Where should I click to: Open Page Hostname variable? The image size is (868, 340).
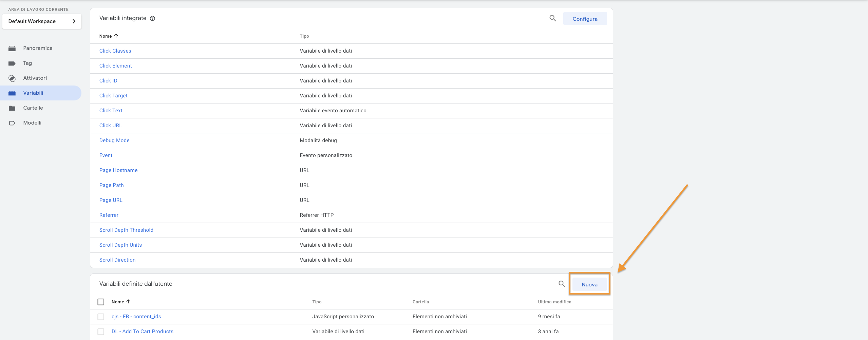coord(118,170)
